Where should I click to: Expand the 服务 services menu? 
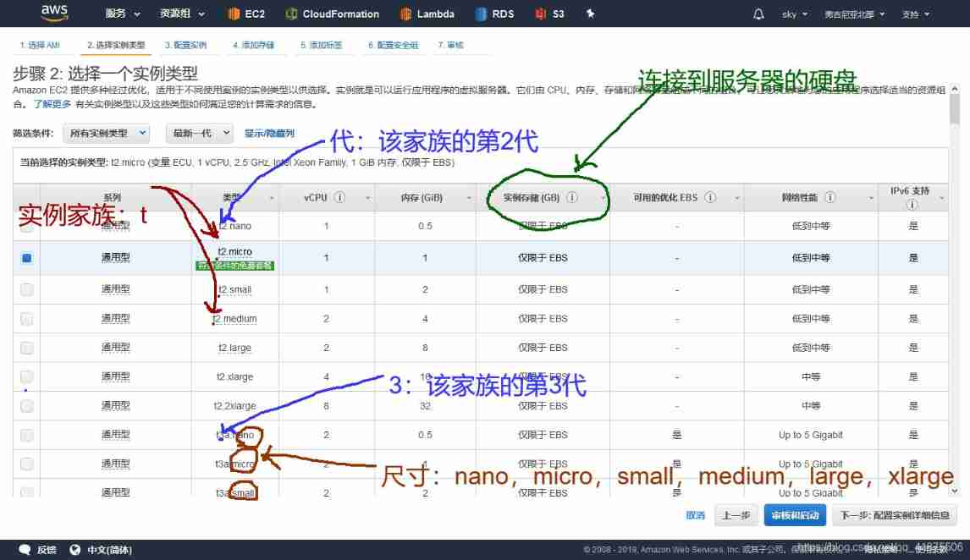point(121,14)
